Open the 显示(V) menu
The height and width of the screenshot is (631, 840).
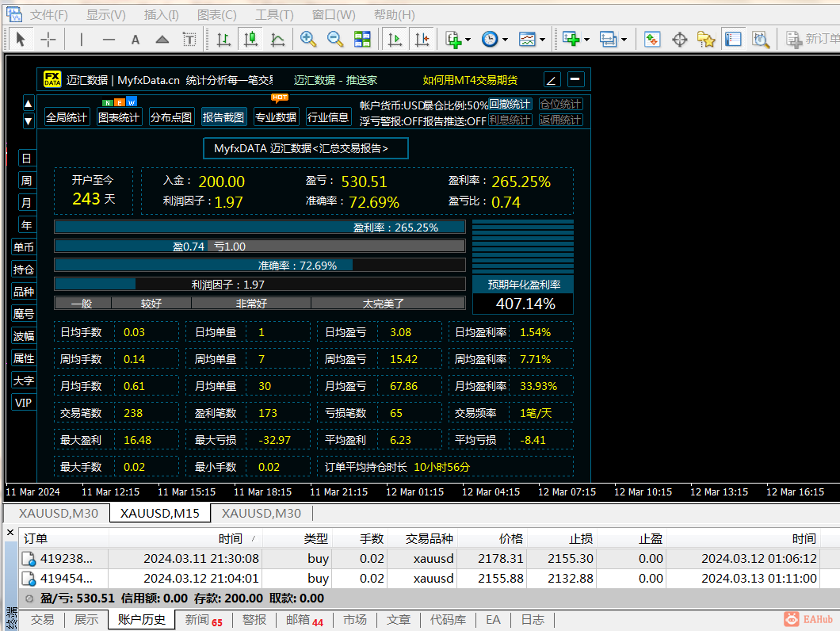tap(106, 15)
